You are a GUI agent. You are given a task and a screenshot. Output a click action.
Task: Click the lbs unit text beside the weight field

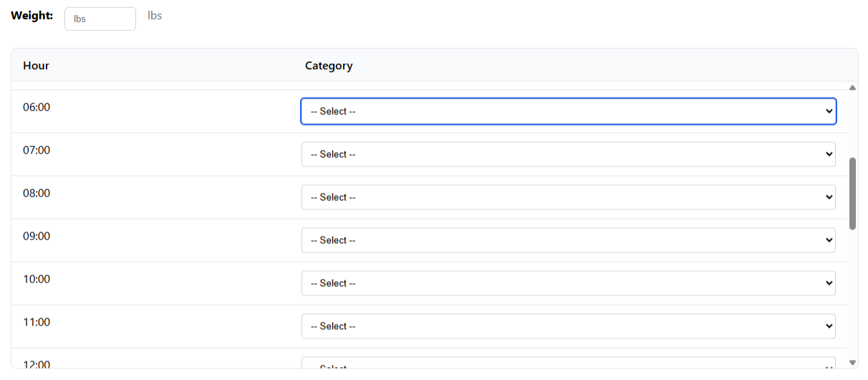(x=155, y=15)
